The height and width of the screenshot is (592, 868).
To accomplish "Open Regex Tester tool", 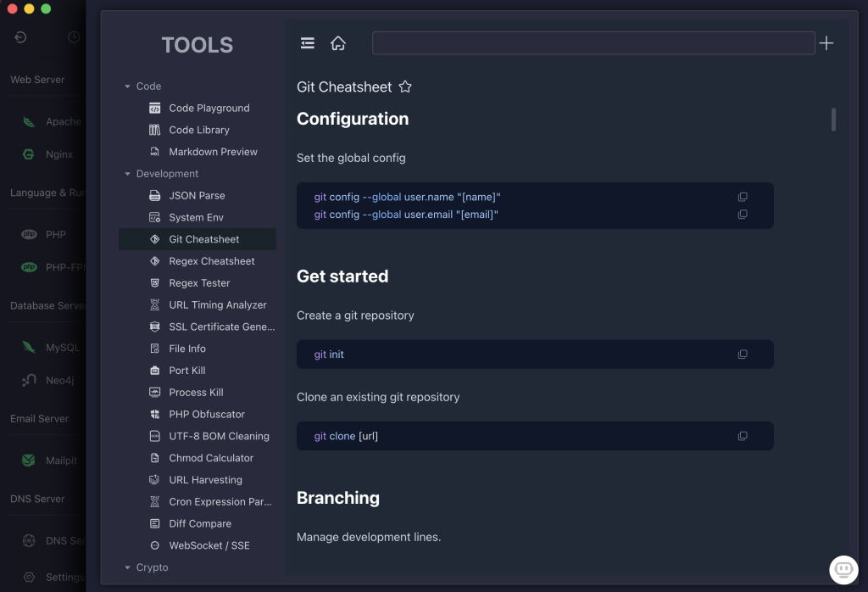I will tap(199, 283).
